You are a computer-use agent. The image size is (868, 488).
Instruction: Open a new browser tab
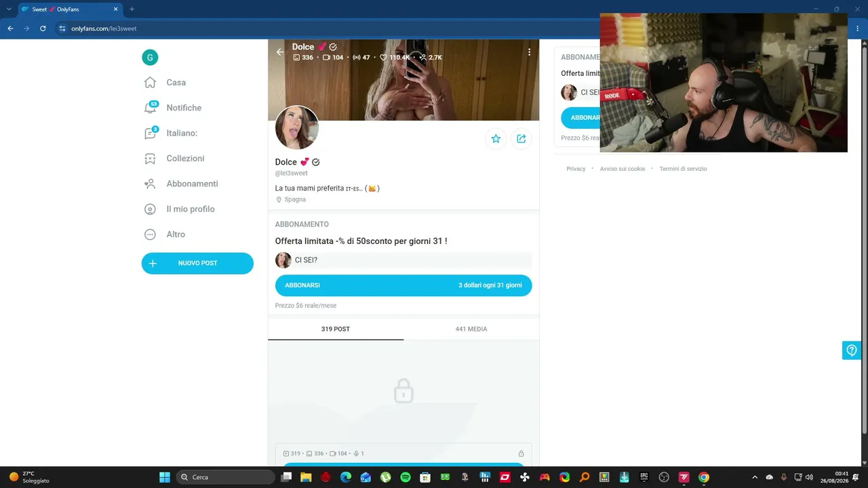coord(132,9)
